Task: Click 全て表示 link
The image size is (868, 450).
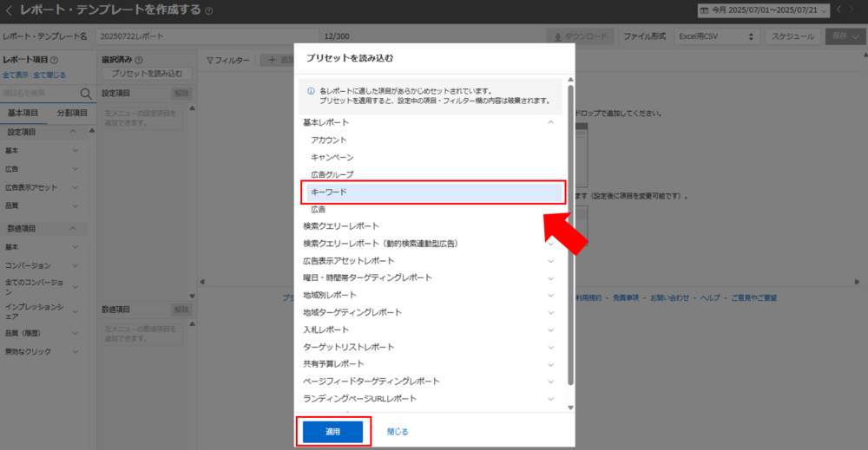Action: pos(16,75)
